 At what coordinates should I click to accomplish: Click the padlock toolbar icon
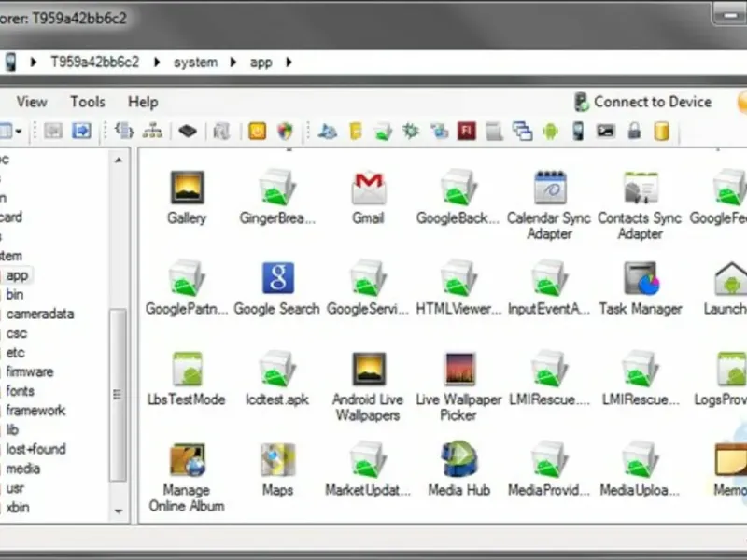634,131
